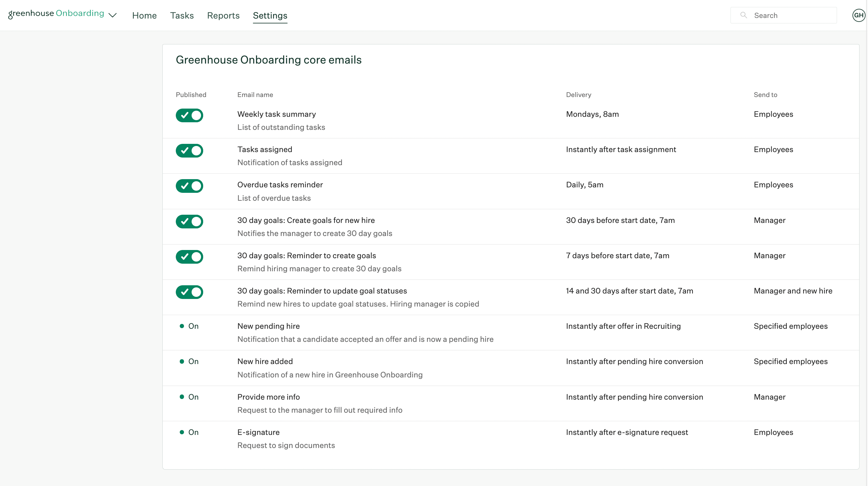Viewport: 868px width, 486px height.
Task: Click the Daily, 5am delivery value
Action: pyautogui.click(x=585, y=185)
